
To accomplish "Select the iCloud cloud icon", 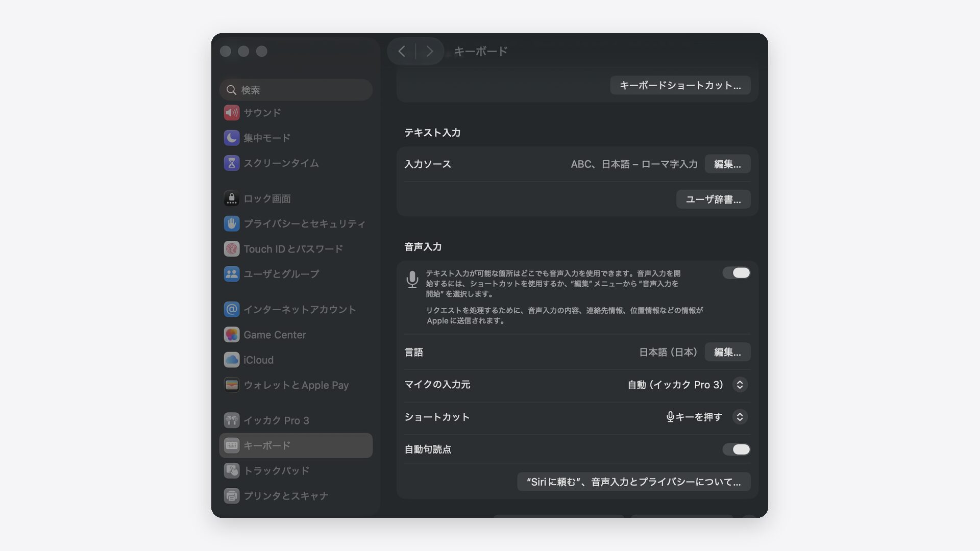I will pos(231,360).
